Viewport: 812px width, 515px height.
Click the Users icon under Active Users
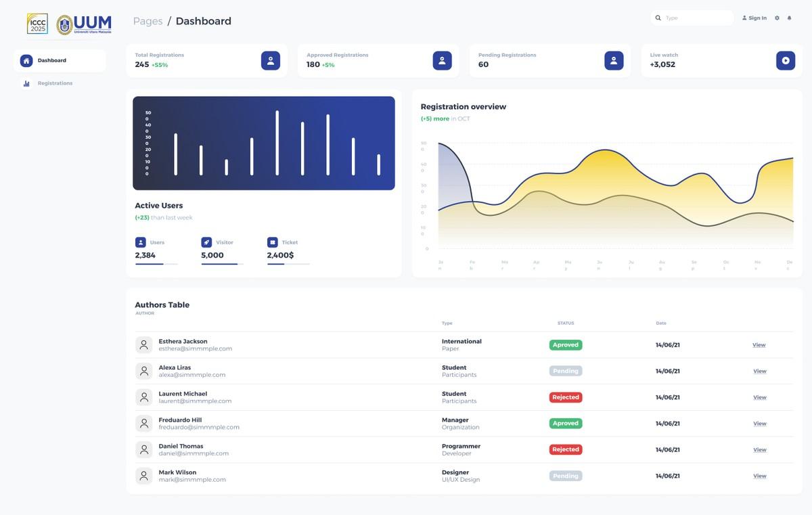(x=140, y=242)
